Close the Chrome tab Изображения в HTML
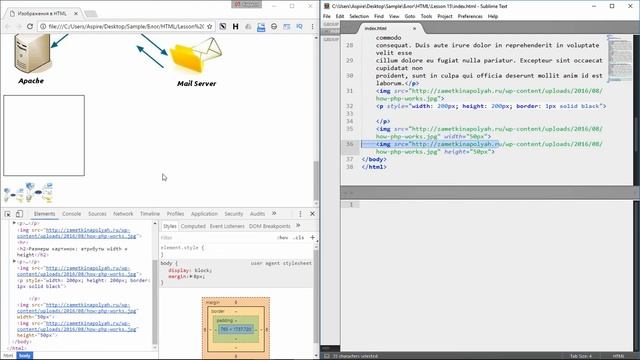The height and width of the screenshot is (360, 640). (76, 13)
